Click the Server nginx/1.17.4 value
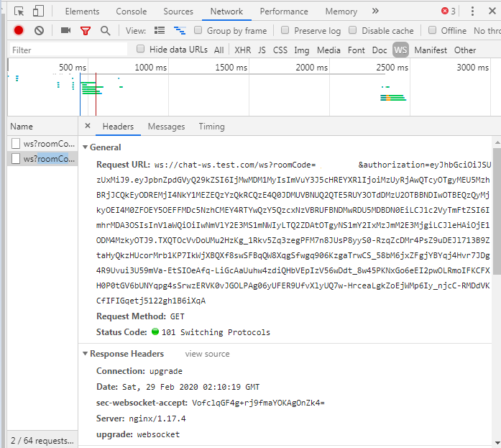The width and height of the screenshot is (501, 448). coord(157,419)
